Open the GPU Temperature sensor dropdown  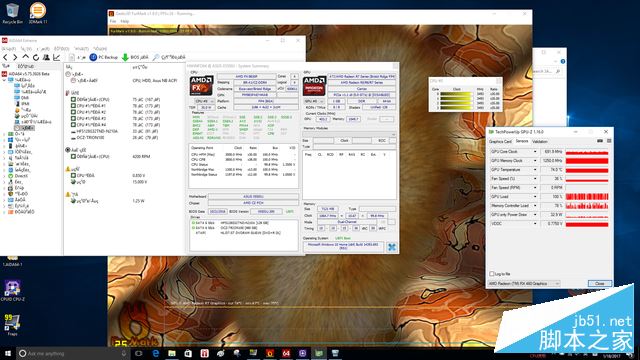535,170
